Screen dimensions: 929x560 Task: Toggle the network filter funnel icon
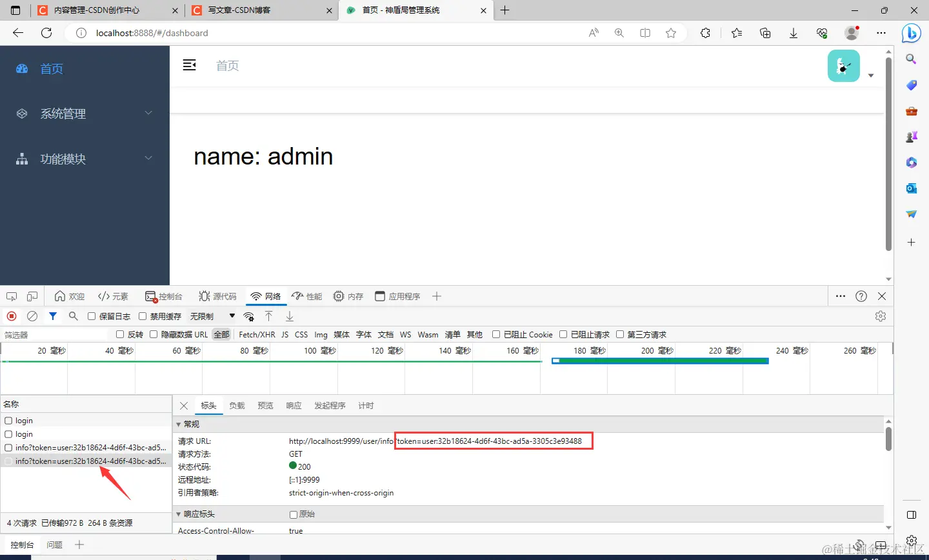(53, 316)
